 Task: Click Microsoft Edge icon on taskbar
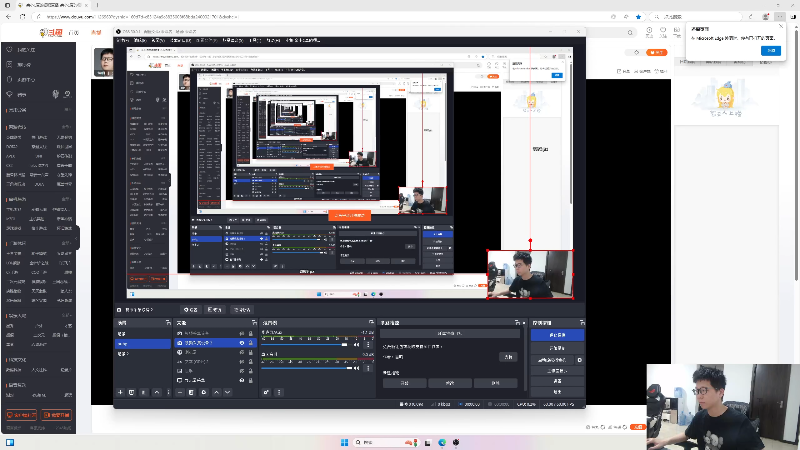[442, 442]
